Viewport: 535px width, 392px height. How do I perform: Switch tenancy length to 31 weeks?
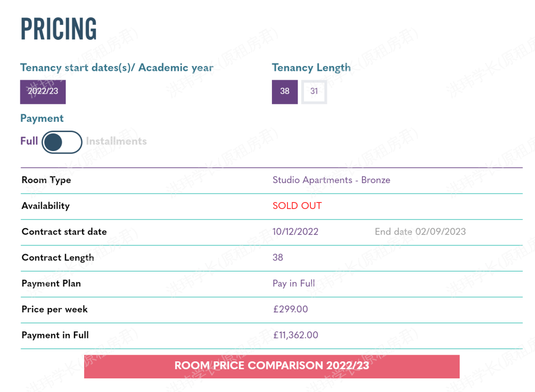tap(314, 91)
